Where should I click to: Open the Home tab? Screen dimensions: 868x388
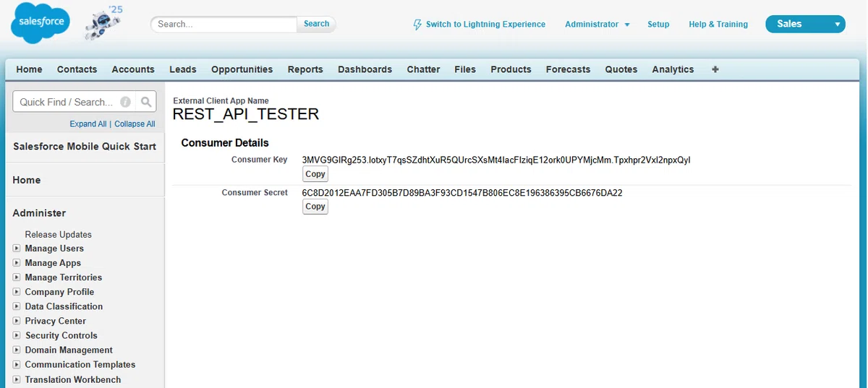30,69
